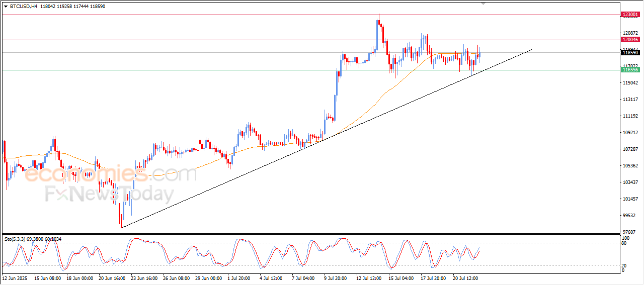
Task: Click the 12 Jul 12:00 date label
Action: click(370, 277)
